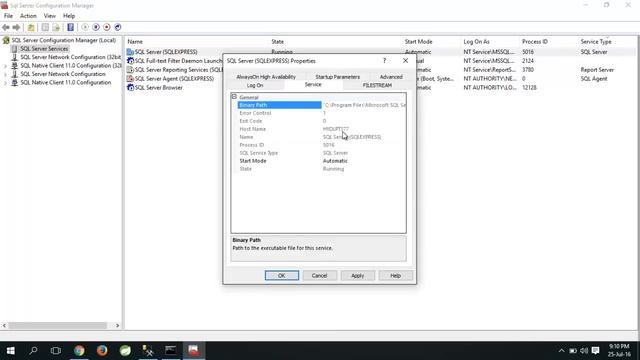640x360 pixels.
Task: Open the Help menu
Action: (x=69, y=16)
